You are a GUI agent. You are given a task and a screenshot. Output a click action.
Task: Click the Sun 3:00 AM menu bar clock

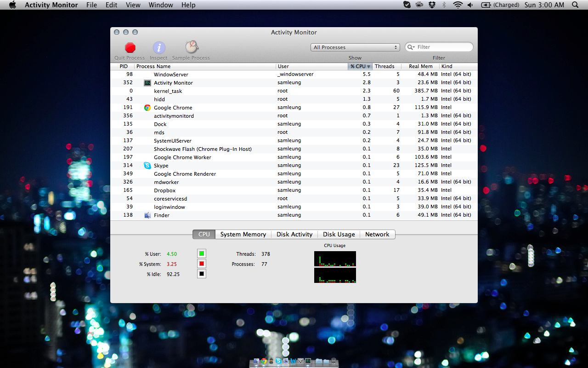(x=544, y=5)
